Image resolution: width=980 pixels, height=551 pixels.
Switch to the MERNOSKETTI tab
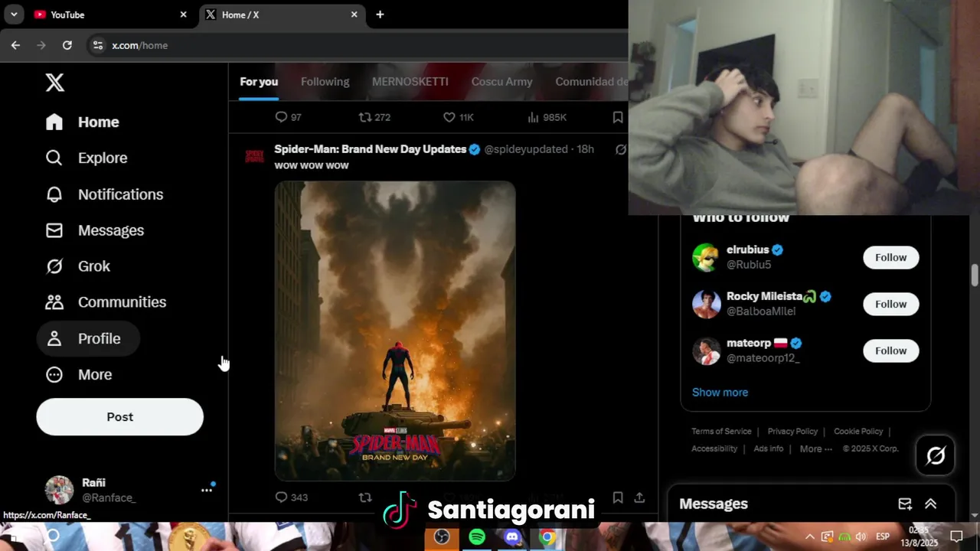(410, 82)
